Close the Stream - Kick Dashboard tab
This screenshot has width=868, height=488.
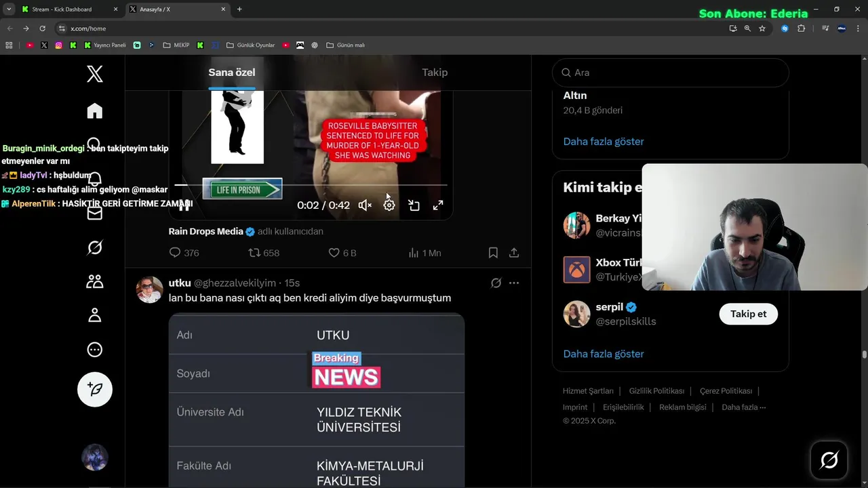(115, 9)
